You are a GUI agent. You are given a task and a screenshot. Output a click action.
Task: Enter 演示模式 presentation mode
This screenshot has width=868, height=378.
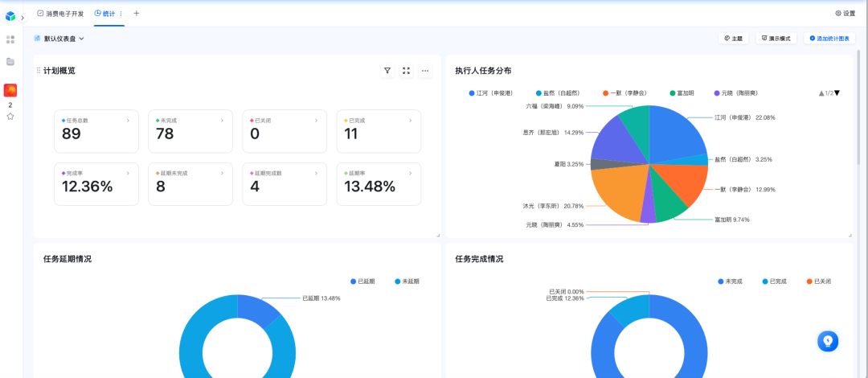776,38
